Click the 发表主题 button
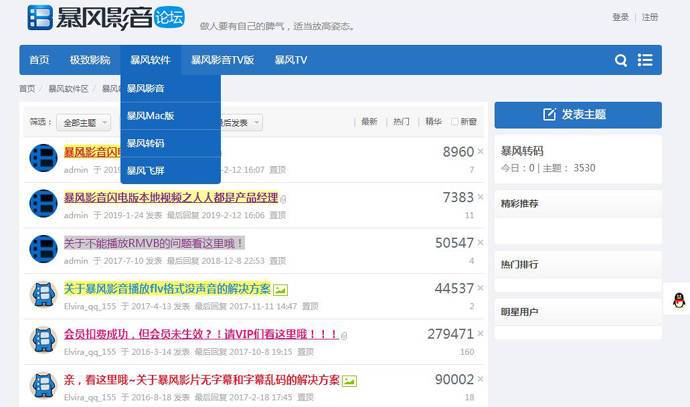The width and height of the screenshot is (690, 407). (578, 115)
